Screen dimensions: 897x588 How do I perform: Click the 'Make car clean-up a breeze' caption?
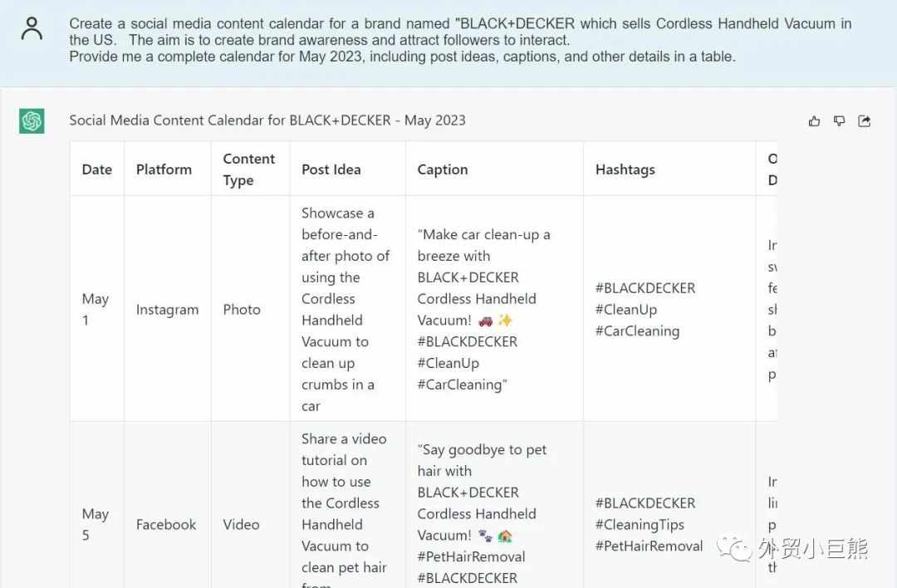tap(484, 310)
